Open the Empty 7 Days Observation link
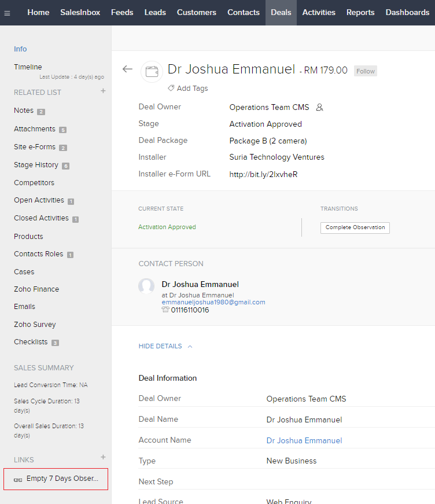This screenshot has width=435, height=504. tap(62, 479)
